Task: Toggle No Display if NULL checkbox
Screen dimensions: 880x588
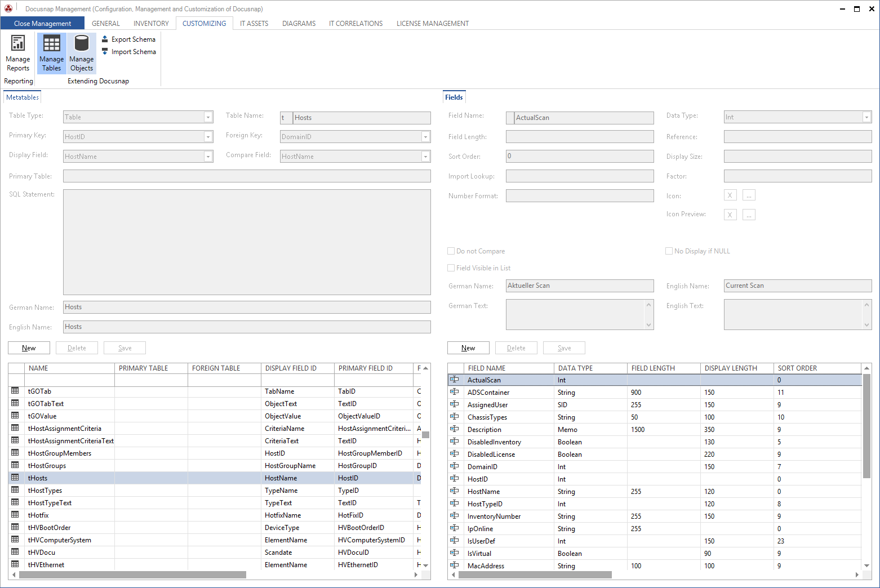Action: click(x=669, y=251)
